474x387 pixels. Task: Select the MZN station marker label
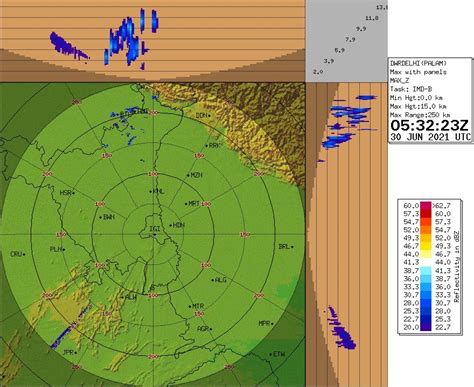tap(197, 175)
